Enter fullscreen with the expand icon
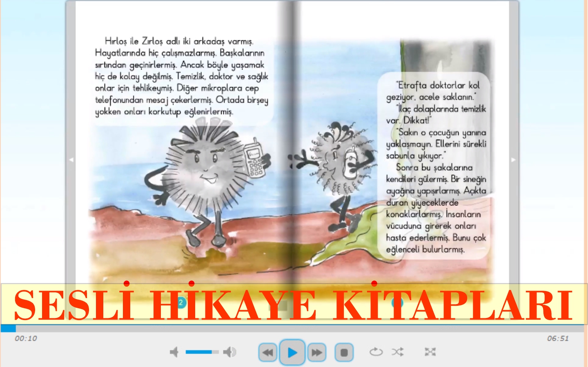 coord(430,351)
